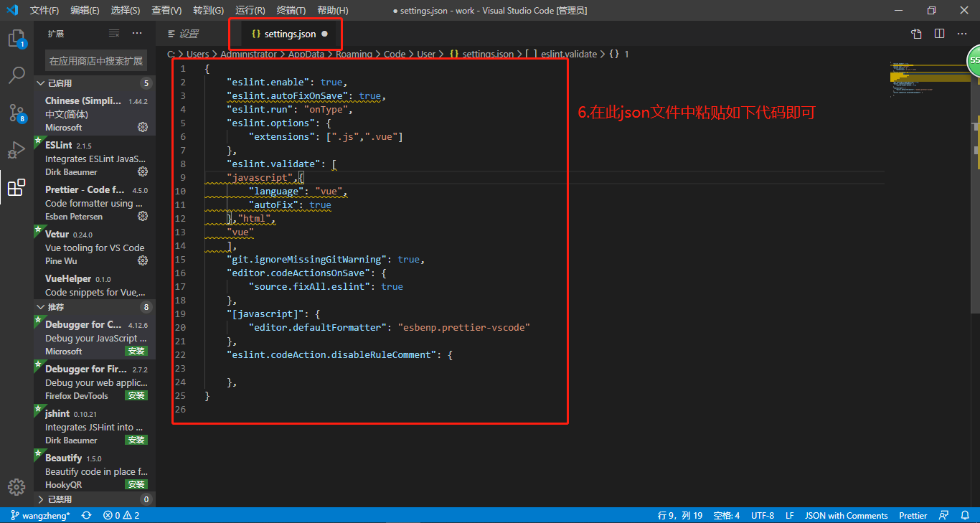Change language mode JSON with Comments

[x=846, y=515]
